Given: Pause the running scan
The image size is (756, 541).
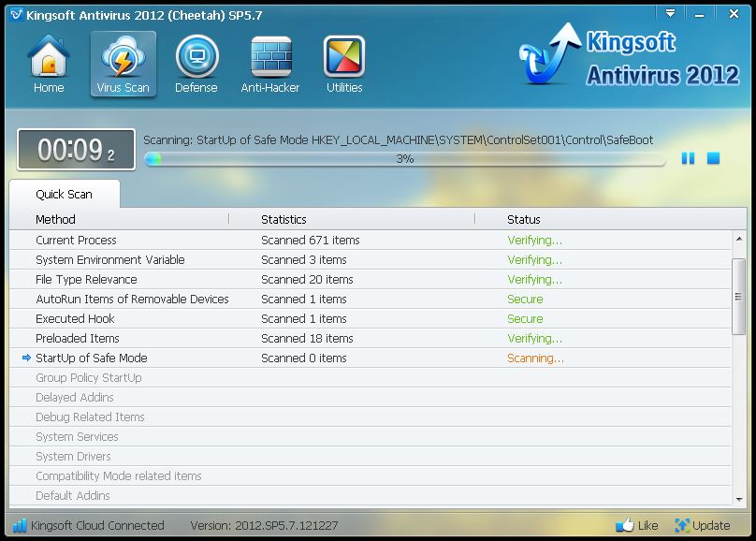Looking at the screenshot, I should pyautogui.click(x=688, y=158).
